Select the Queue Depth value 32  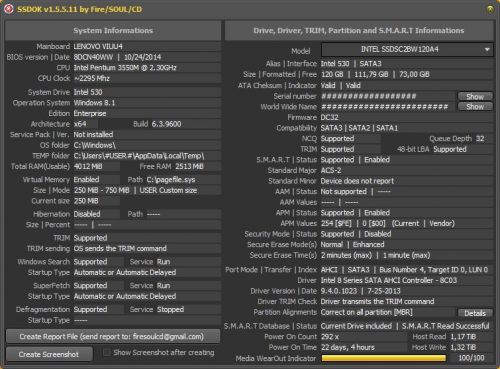point(480,139)
